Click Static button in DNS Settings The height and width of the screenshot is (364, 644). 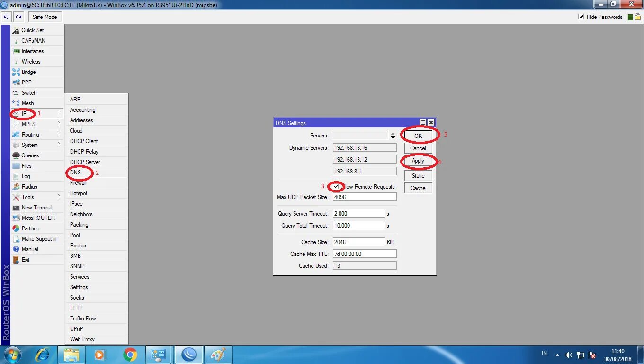point(418,175)
